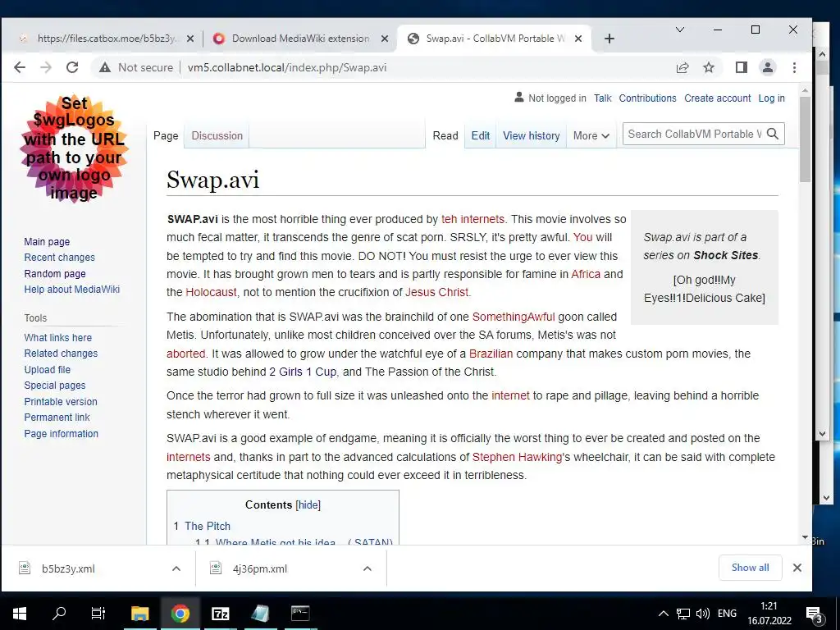Open Permanent link
The height and width of the screenshot is (630, 840).
point(57,418)
